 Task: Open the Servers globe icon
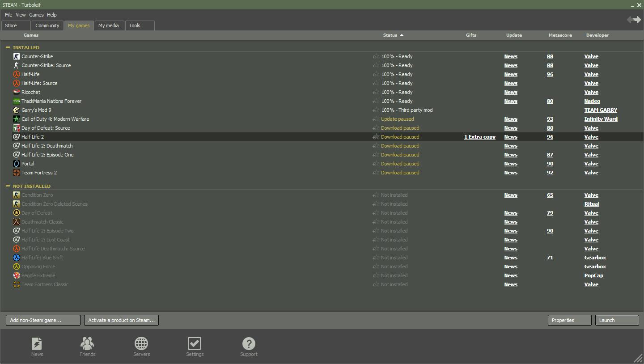coord(141,343)
